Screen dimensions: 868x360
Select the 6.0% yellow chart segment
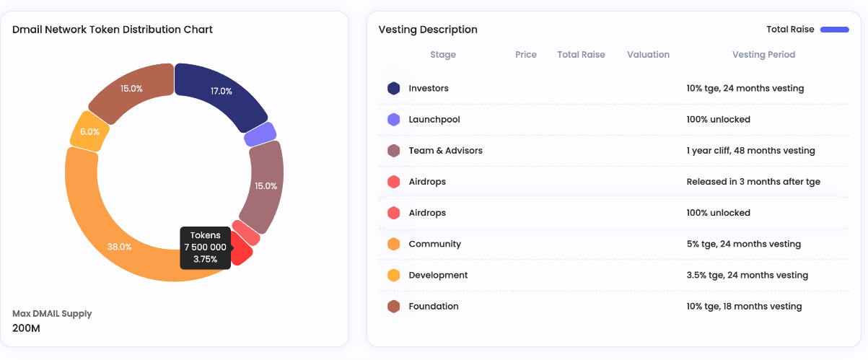click(89, 131)
